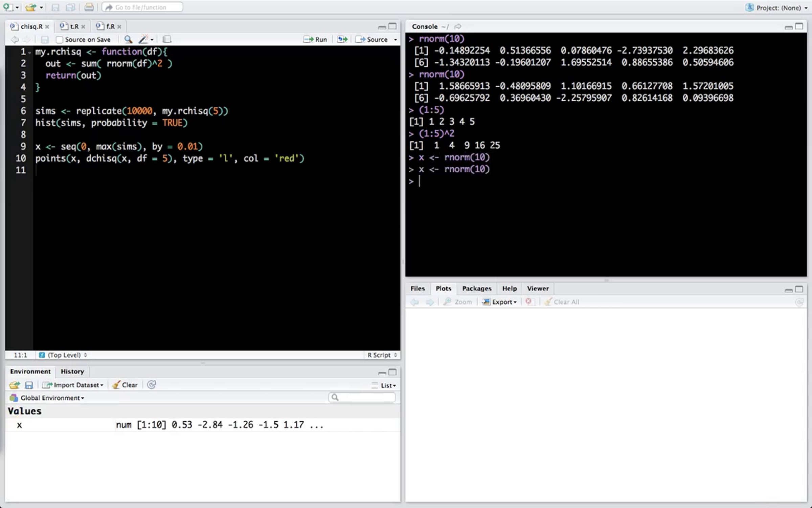Screen dimensions: 812x508
Task: Click the refresh environment icon
Action: (152, 385)
